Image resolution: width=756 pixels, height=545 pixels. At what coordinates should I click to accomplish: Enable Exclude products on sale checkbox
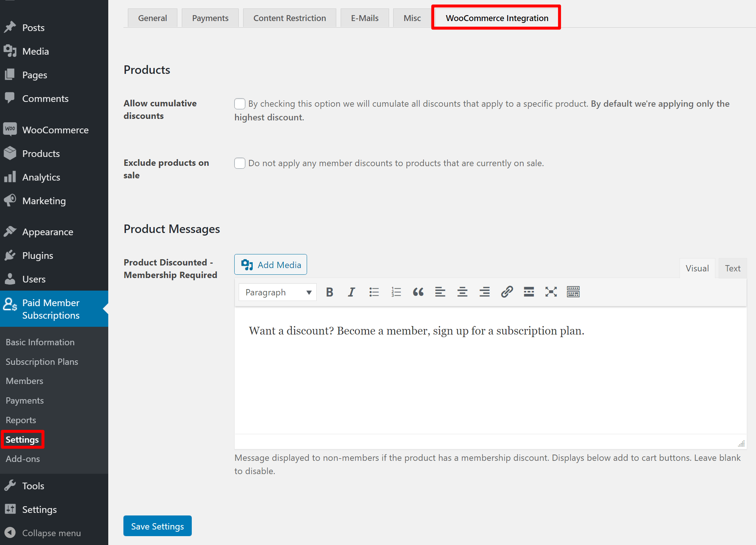pyautogui.click(x=239, y=163)
